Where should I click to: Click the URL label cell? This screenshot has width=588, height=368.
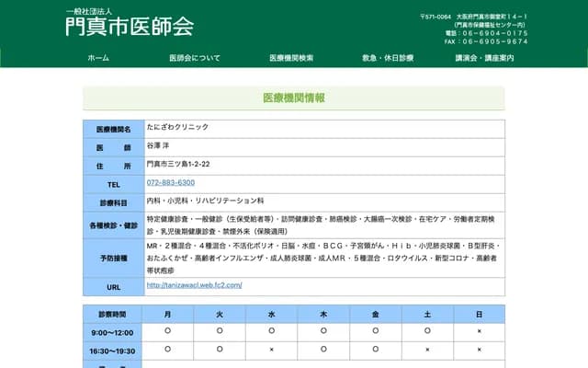114,287
